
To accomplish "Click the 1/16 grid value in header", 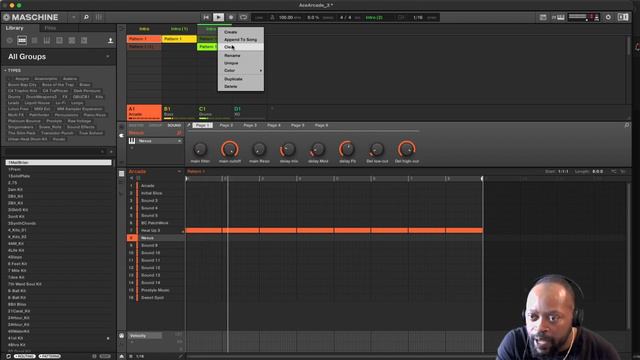I will (418, 18).
